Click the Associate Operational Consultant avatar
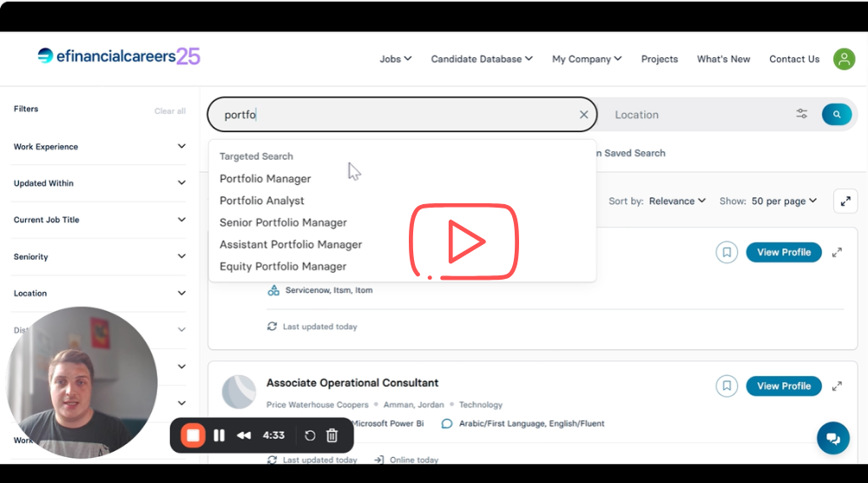 [x=239, y=392]
